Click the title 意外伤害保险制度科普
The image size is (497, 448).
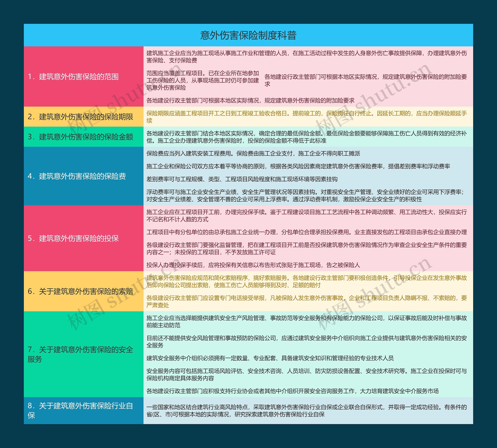pos(248,35)
